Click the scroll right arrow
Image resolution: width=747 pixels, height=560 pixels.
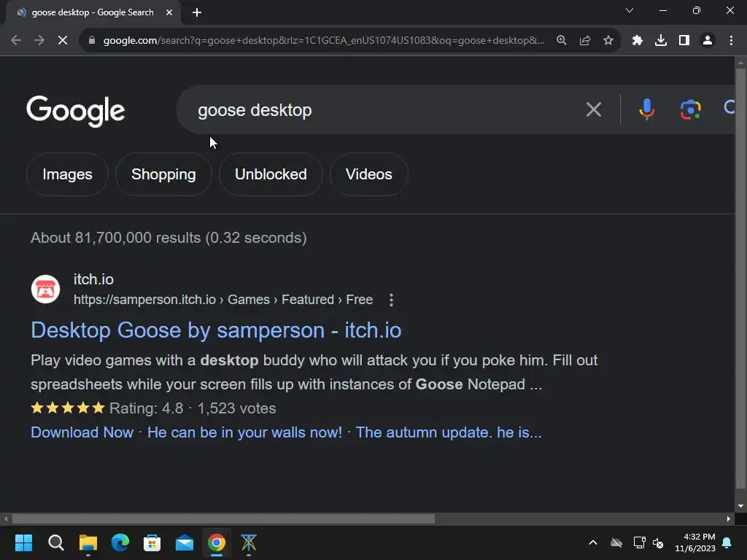point(729,518)
